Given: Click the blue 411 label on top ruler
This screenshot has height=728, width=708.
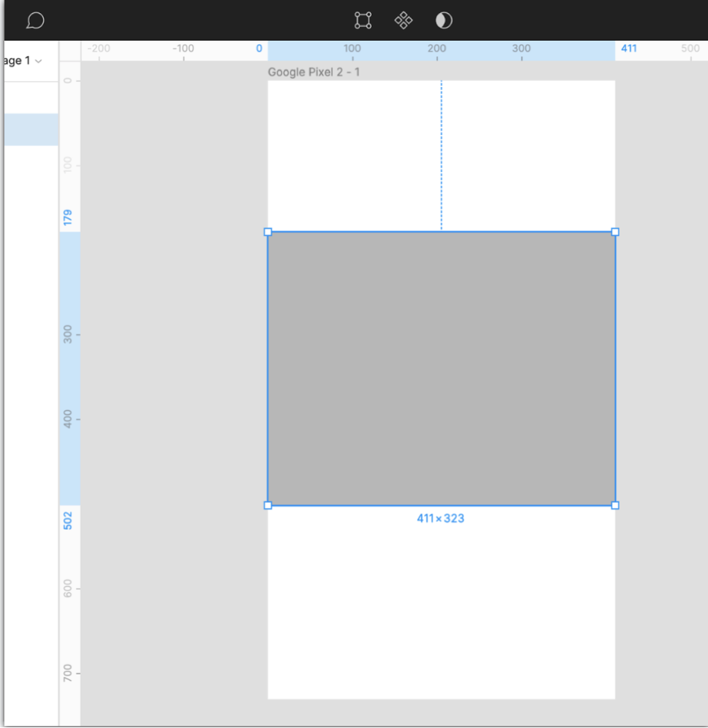Looking at the screenshot, I should click(x=629, y=49).
